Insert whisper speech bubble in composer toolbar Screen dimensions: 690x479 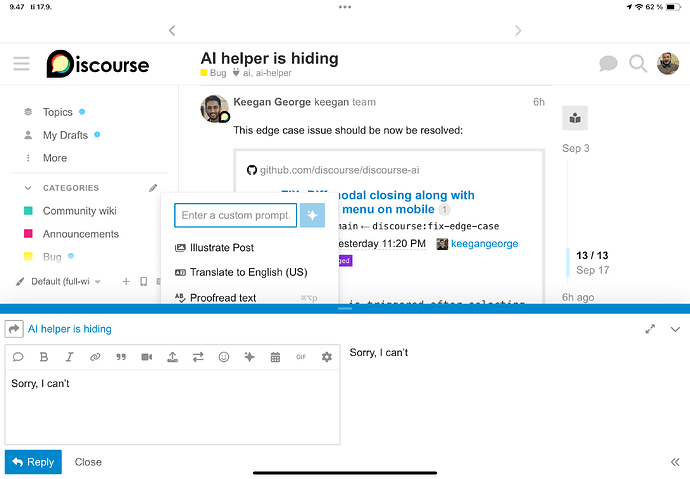tap(18, 357)
